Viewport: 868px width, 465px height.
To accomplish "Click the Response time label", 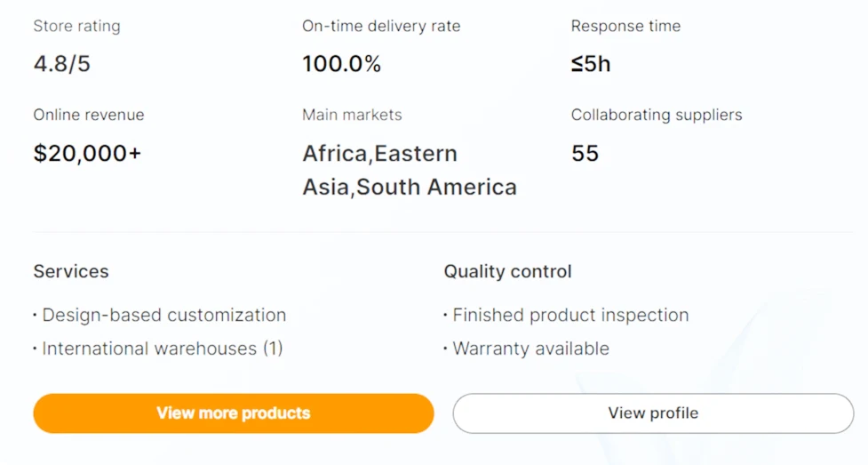I will [x=625, y=26].
